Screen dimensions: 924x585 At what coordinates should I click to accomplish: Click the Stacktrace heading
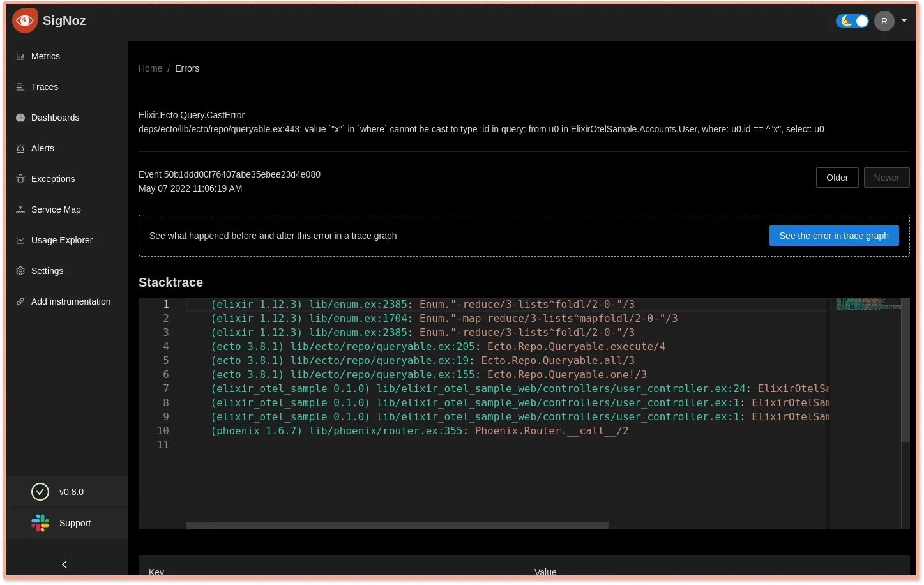170,282
